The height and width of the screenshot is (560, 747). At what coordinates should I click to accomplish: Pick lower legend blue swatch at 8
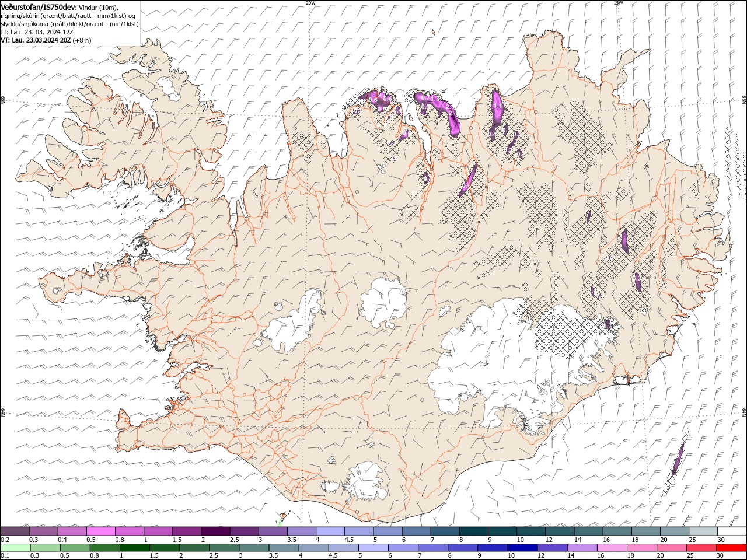[x=463, y=548]
